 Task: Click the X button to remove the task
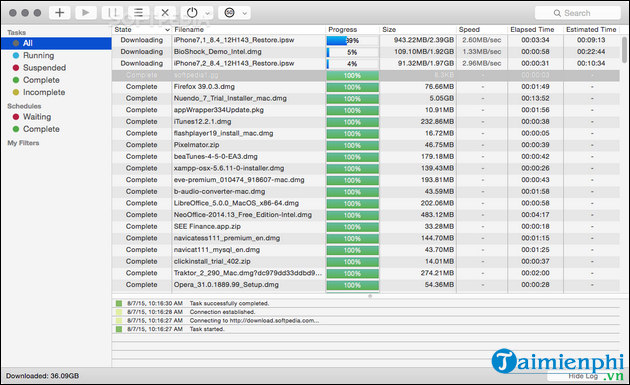click(x=165, y=12)
